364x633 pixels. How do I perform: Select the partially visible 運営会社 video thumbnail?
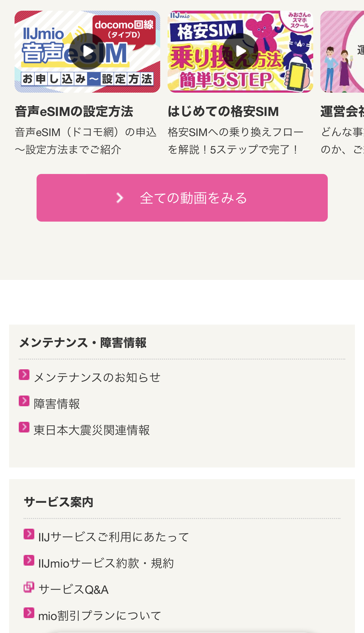(342, 52)
